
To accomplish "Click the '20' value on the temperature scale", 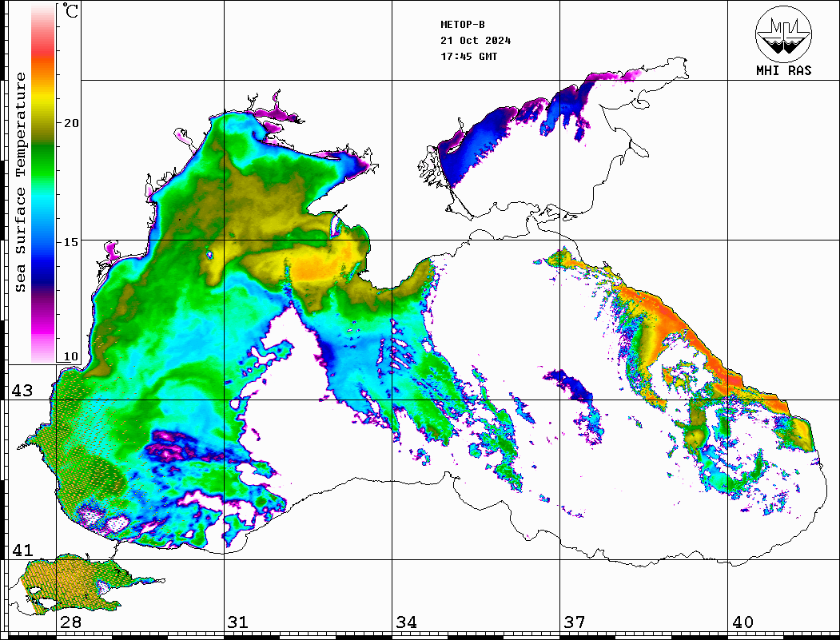I will click(x=71, y=123).
